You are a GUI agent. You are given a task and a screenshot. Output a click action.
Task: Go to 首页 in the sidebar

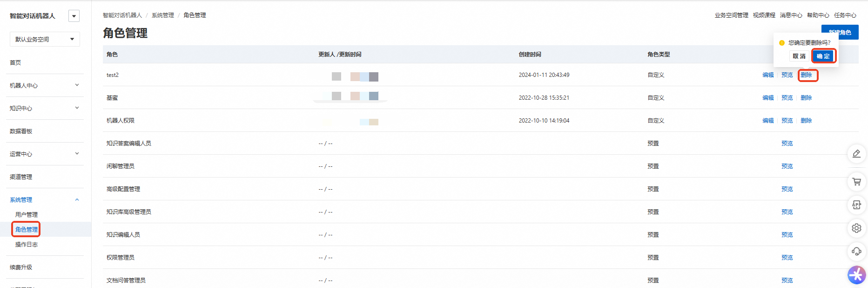[15, 62]
